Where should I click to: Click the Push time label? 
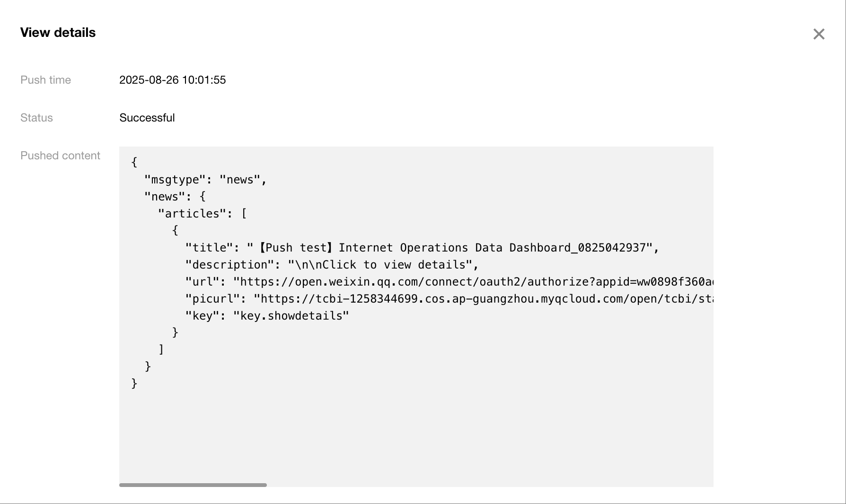point(45,80)
